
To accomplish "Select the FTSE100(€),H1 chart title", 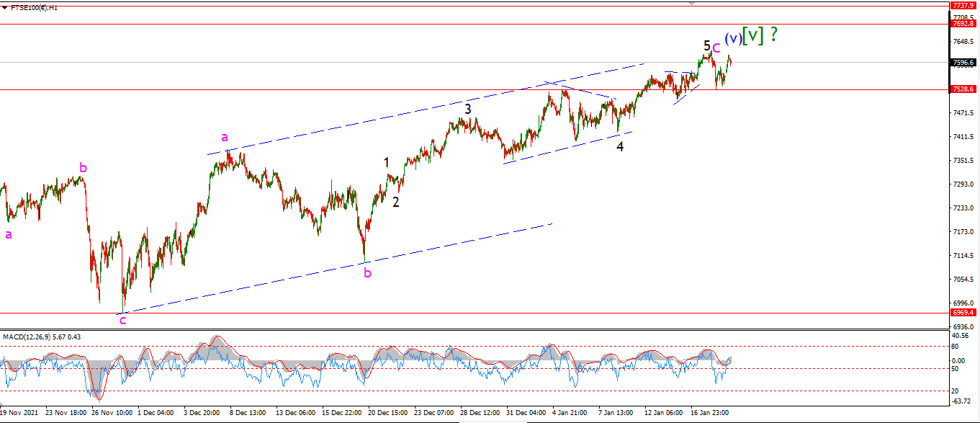I will (x=34, y=7).
